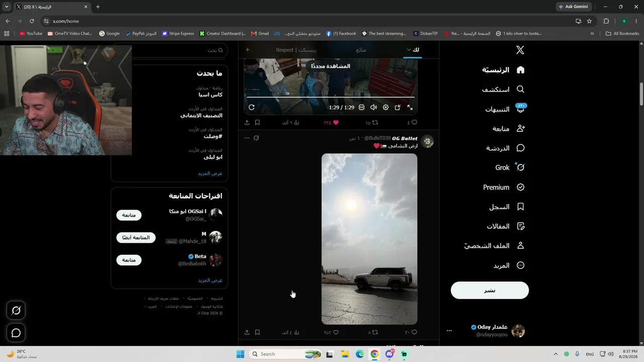Screen dimensions: 644x362
Task: Open the Chrome extensions menu
Action: click(606, 21)
